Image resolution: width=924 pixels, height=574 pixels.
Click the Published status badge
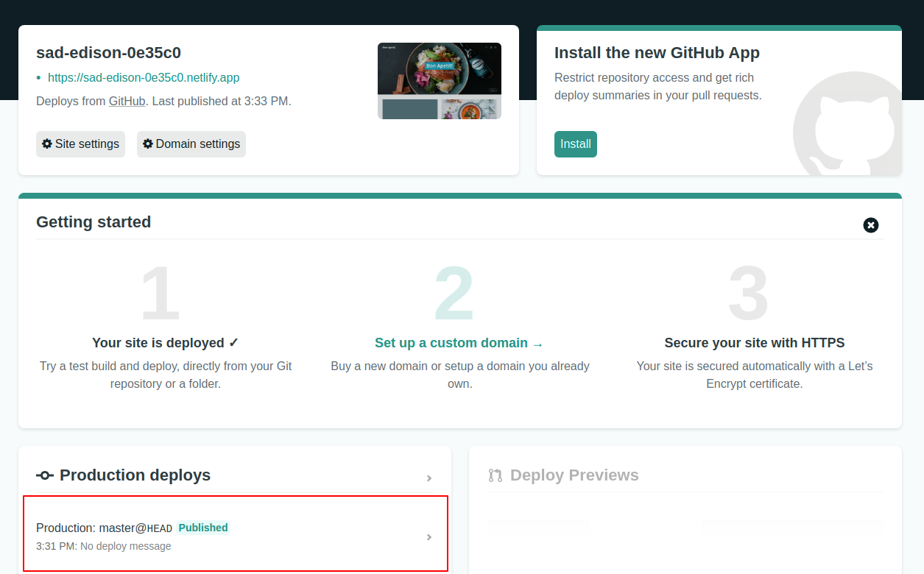coord(203,528)
